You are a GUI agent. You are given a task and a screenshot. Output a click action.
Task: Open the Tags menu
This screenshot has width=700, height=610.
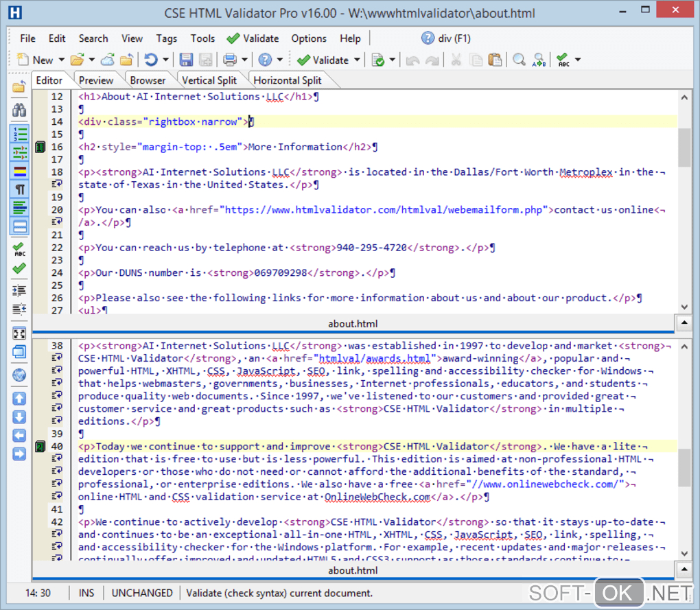point(166,38)
